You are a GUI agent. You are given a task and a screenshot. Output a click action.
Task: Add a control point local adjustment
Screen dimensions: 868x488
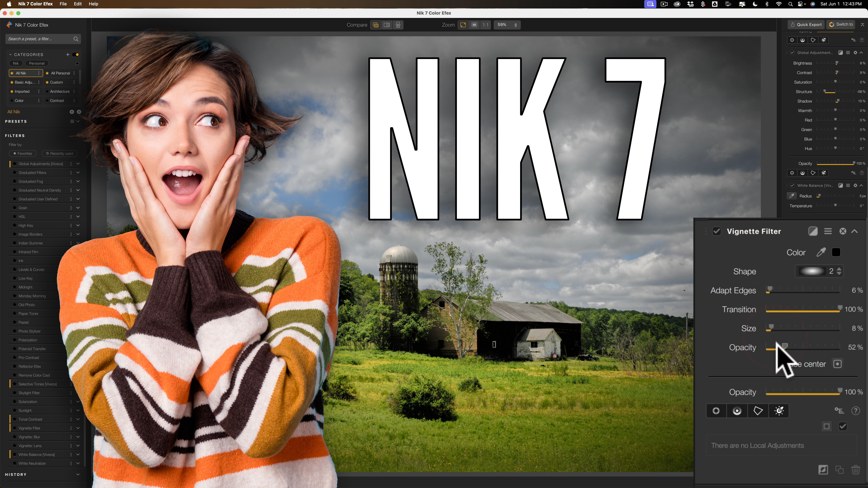[716, 411]
